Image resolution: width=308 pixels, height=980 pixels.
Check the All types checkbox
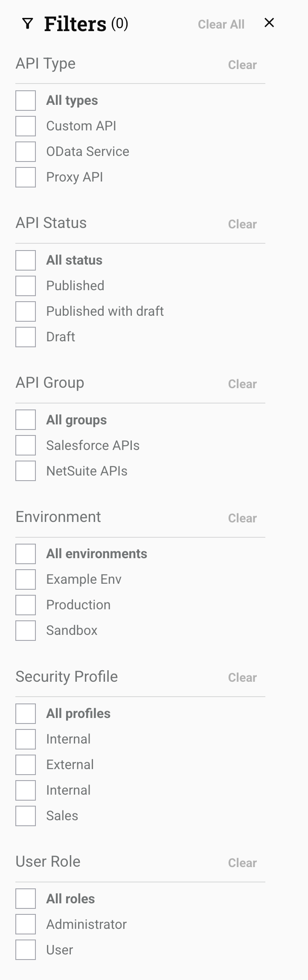(26, 101)
